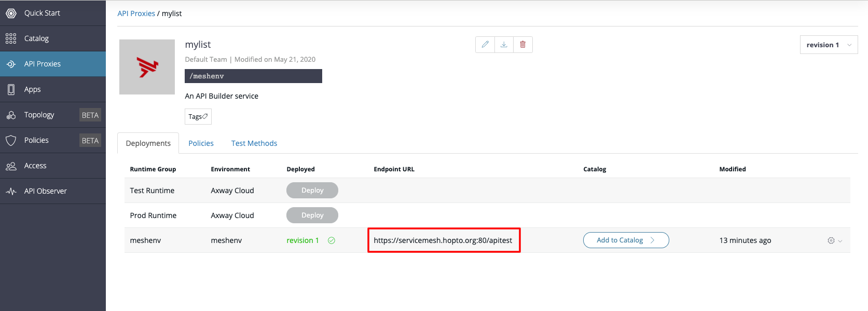Open the Topology menu item
The width and height of the screenshot is (868, 311).
(53, 115)
